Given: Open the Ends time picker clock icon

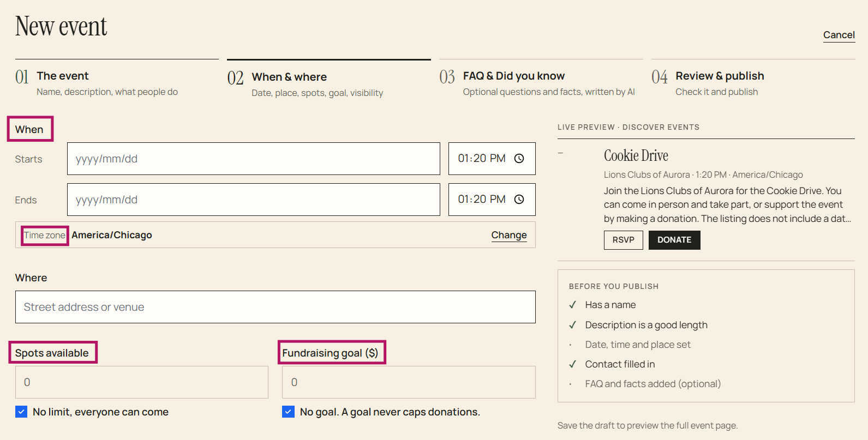Looking at the screenshot, I should pyautogui.click(x=519, y=200).
